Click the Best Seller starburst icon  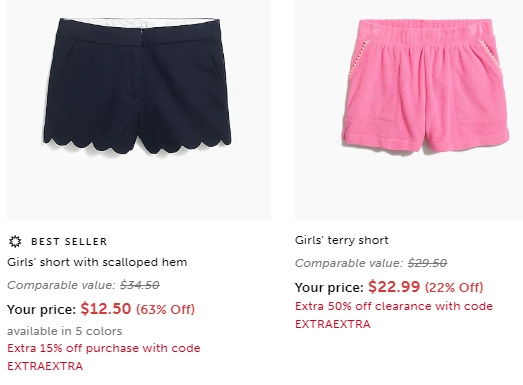(15, 241)
